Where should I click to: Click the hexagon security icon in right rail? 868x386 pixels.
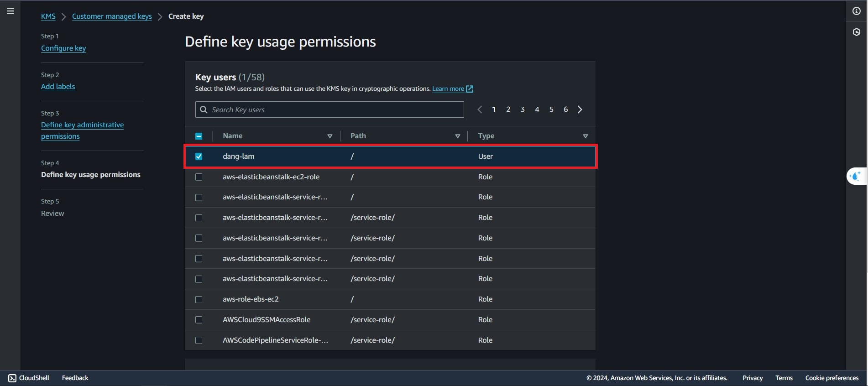tap(856, 32)
